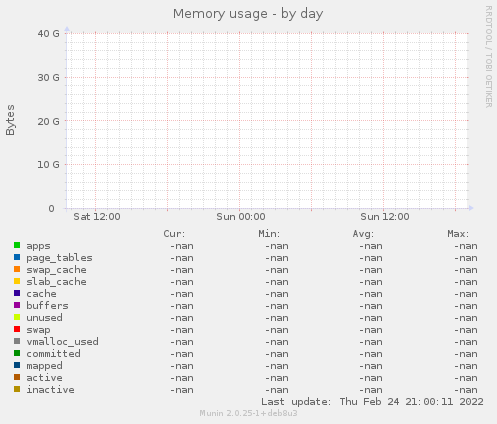The image size is (497, 424).
Task: Click the Max value for inactive
Action: click(466, 390)
